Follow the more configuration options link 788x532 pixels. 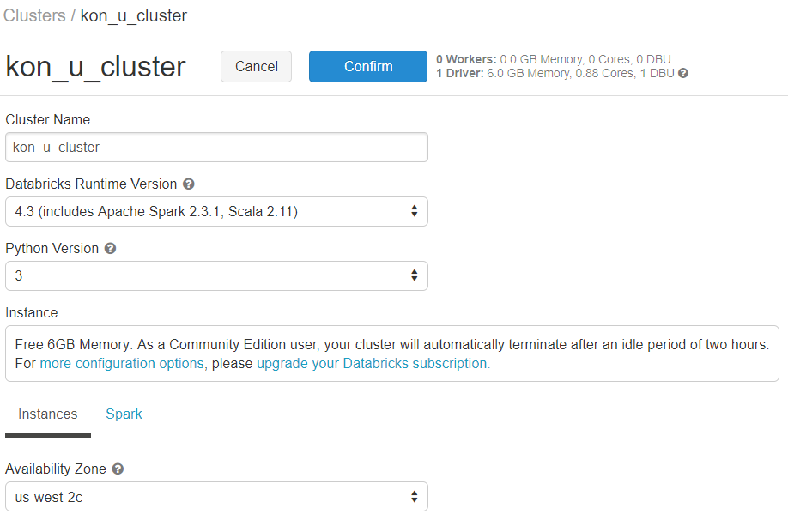(122, 363)
